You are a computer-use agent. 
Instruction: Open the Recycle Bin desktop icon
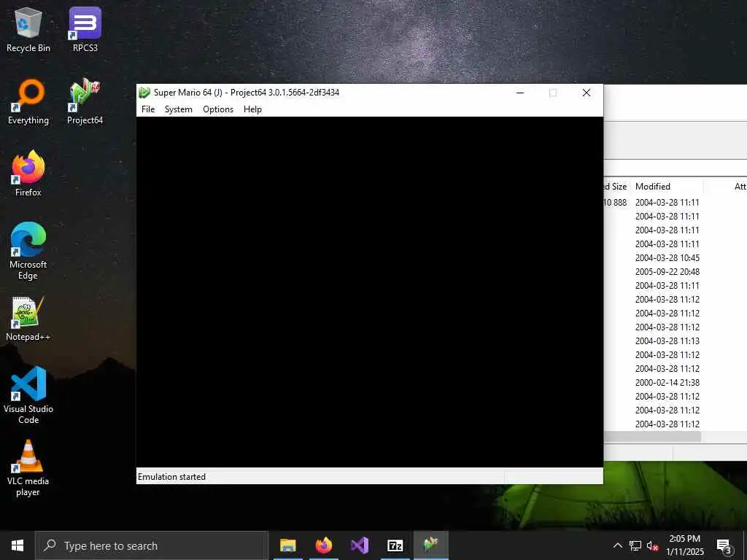pos(28,29)
